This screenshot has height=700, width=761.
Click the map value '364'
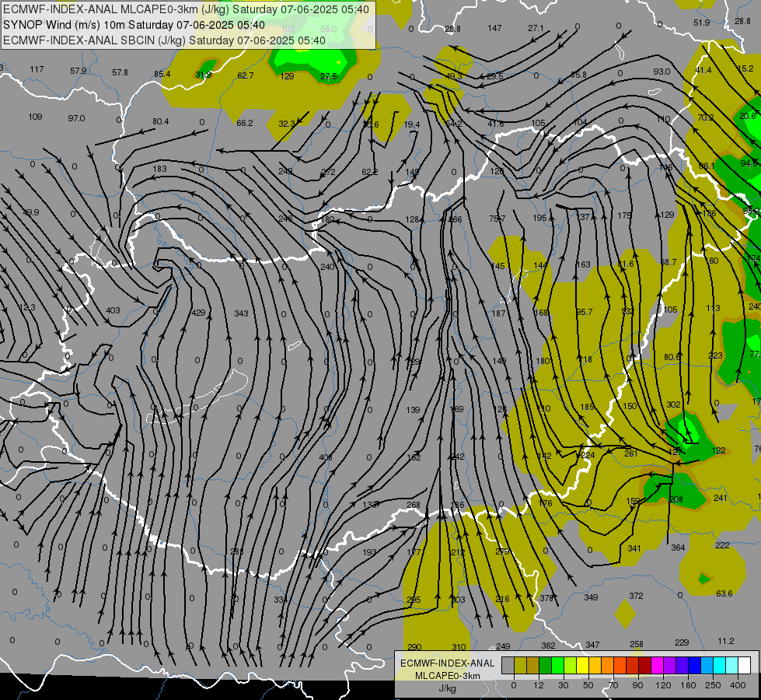[678, 548]
